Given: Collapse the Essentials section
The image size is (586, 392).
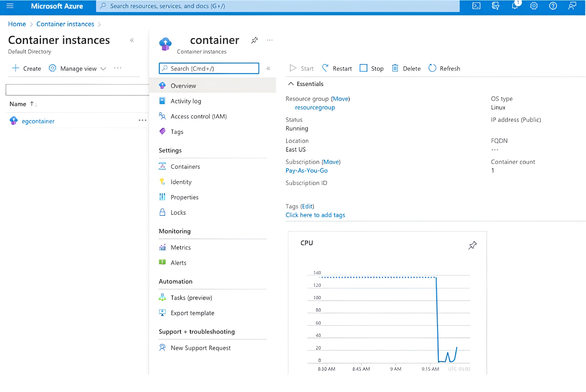Looking at the screenshot, I should pyautogui.click(x=291, y=84).
